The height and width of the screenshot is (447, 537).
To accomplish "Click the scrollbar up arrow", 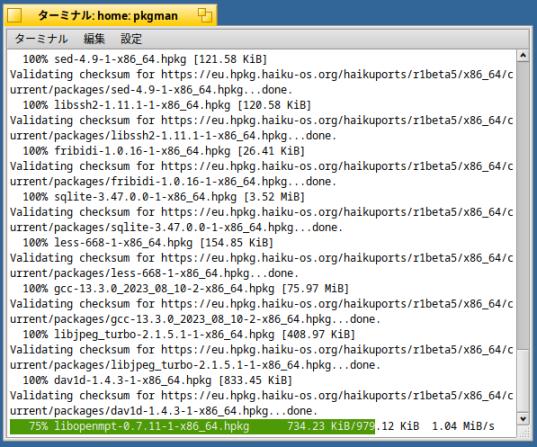I will [523, 55].
